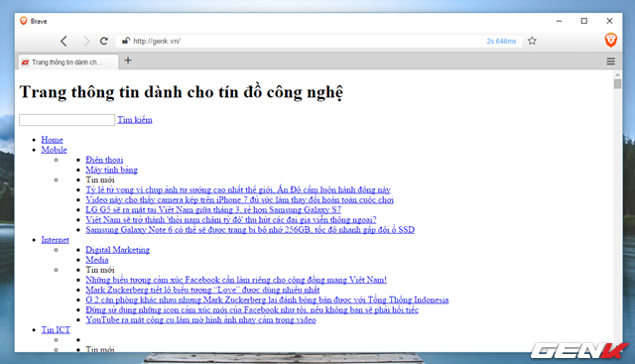This screenshot has width=635, height=364.
Task: Click the 2s 646ms load time indicator
Action: [501, 41]
